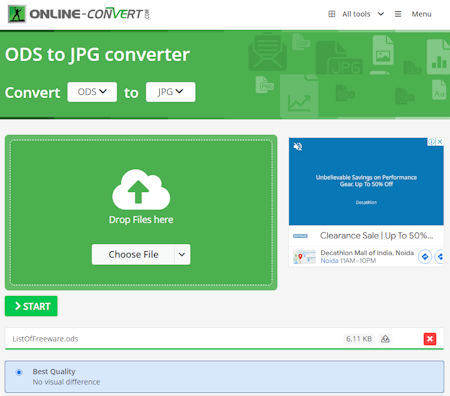Select ListOfFreeware.ods file name

click(45, 339)
